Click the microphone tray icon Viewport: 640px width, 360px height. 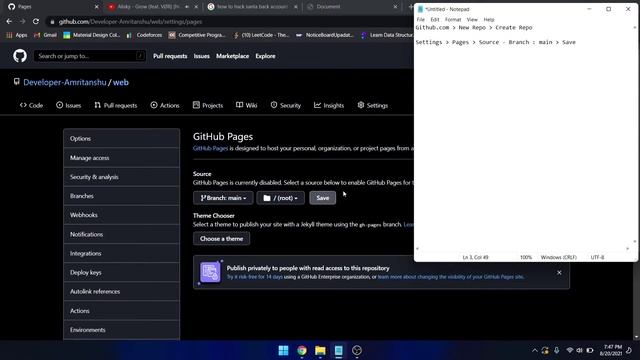[x=556, y=350]
